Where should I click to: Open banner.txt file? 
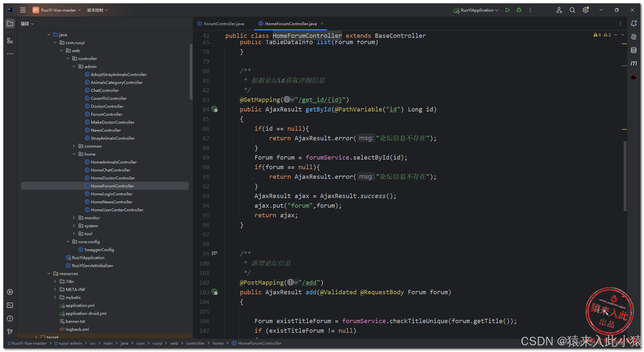tap(72, 321)
